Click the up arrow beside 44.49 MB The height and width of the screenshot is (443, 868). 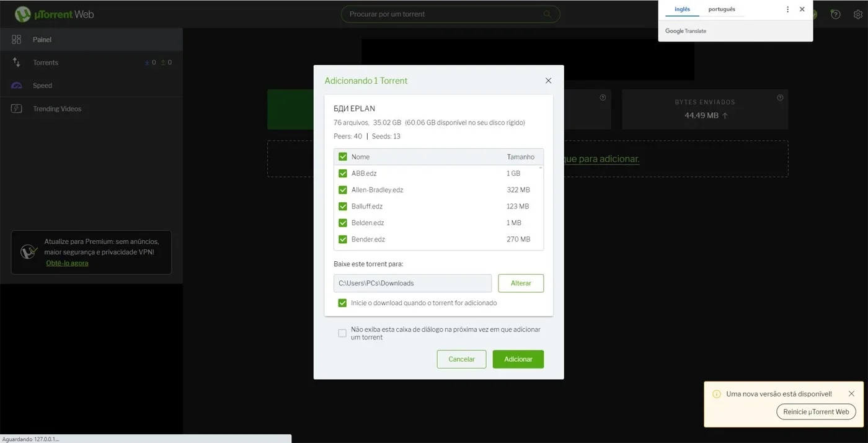pos(725,115)
